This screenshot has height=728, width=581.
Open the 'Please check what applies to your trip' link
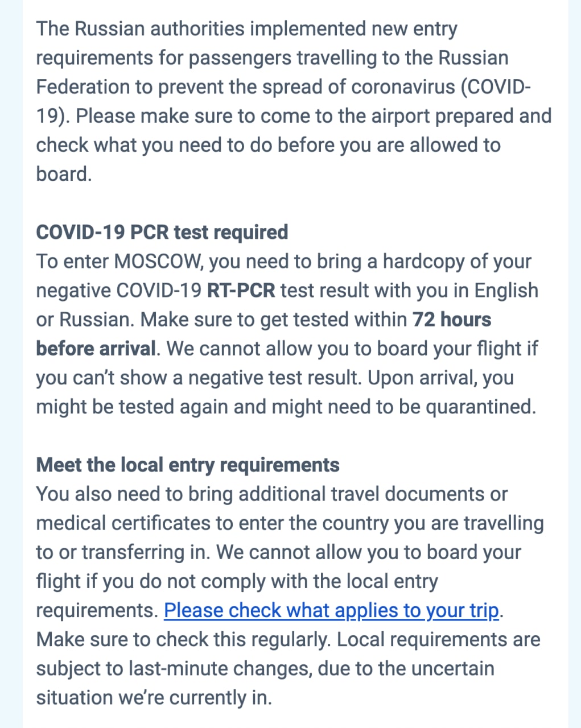pos(332,610)
